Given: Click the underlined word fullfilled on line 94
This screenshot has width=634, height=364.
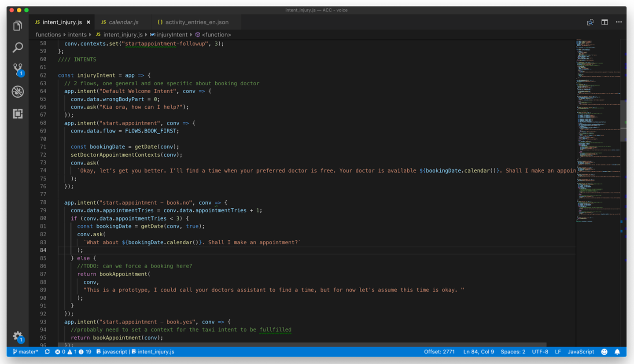Looking at the screenshot, I should point(276,330).
